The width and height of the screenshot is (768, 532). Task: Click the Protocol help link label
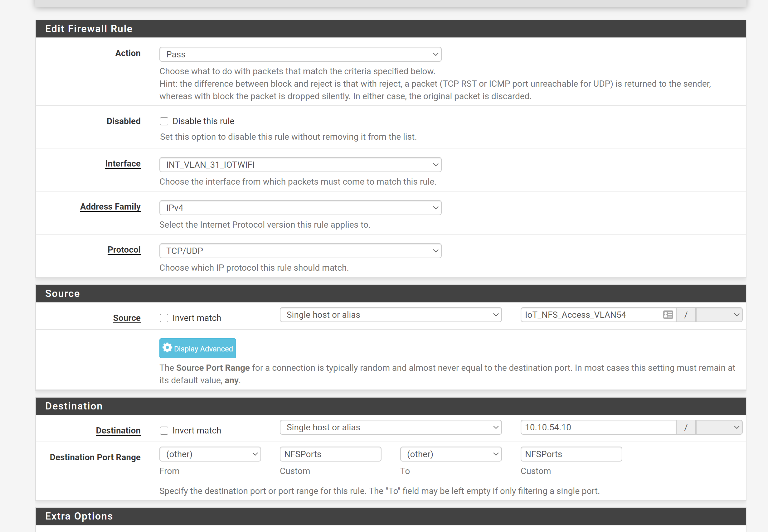[x=124, y=250]
